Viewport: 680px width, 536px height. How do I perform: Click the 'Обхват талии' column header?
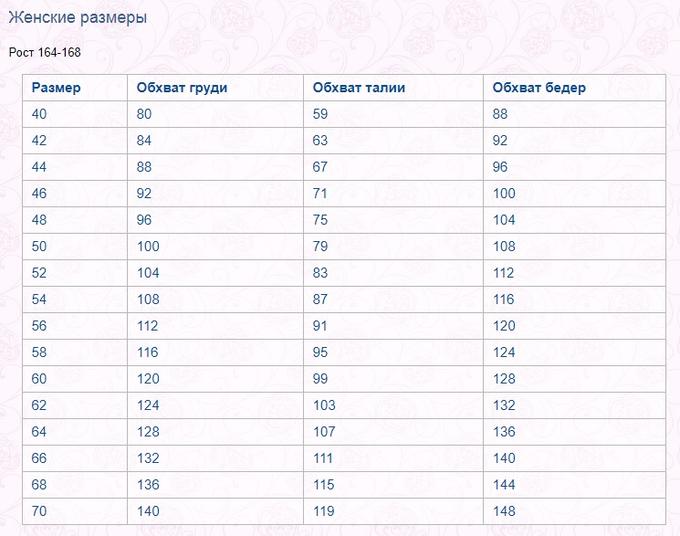(359, 88)
